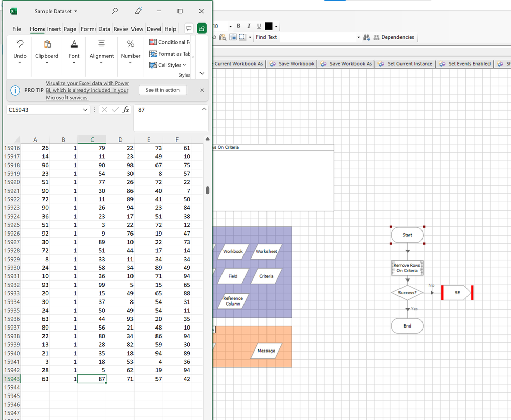Click the dashed selection zoom icon
The image size is (511, 420).
[x=242, y=37]
